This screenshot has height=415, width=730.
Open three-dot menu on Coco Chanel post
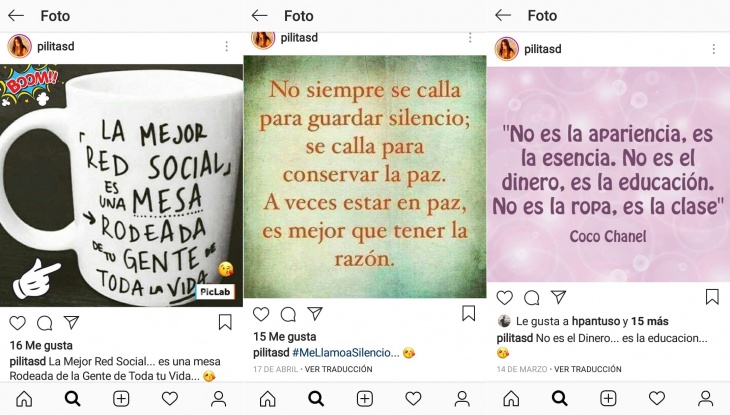713,49
